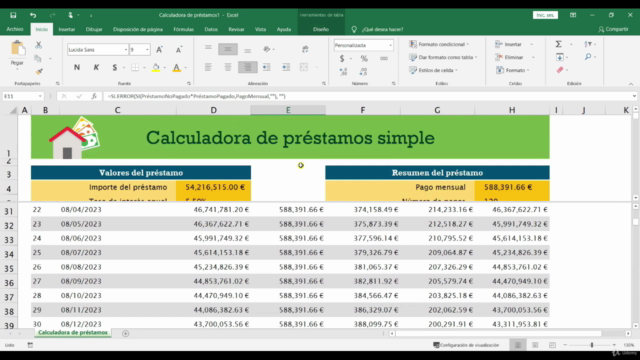Toggle underline formatting S
The image size is (640, 360).
coord(115,67)
